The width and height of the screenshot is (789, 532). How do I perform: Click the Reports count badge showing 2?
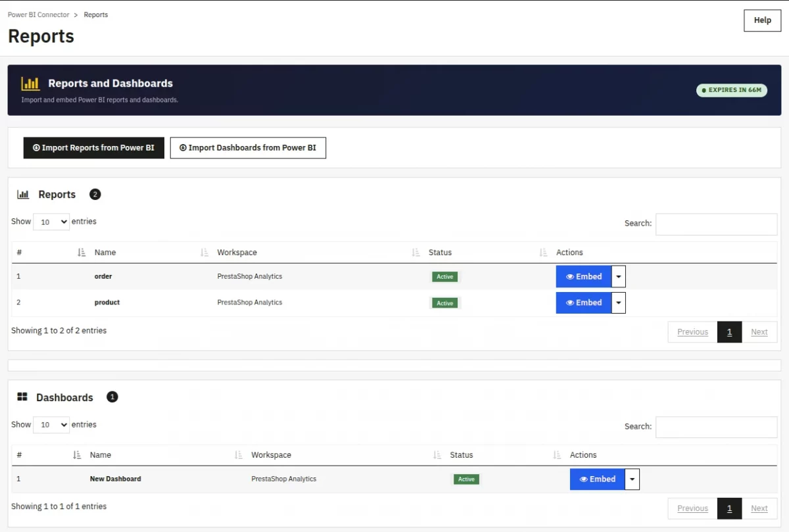pos(95,195)
